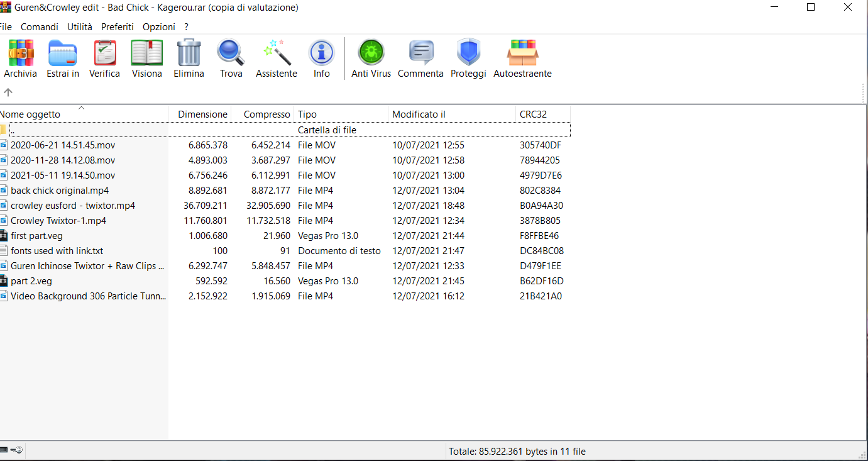868x461 pixels.
Task: Click the Estrai in toolbar icon
Action: (63, 53)
